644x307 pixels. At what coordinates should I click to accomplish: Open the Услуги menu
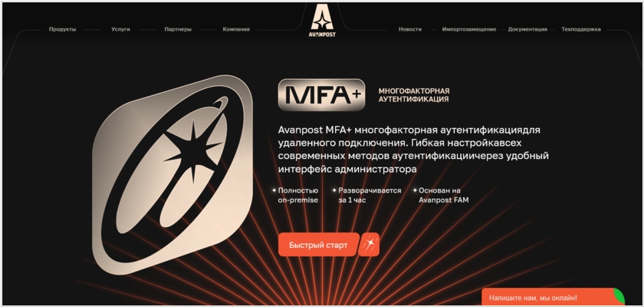click(120, 29)
